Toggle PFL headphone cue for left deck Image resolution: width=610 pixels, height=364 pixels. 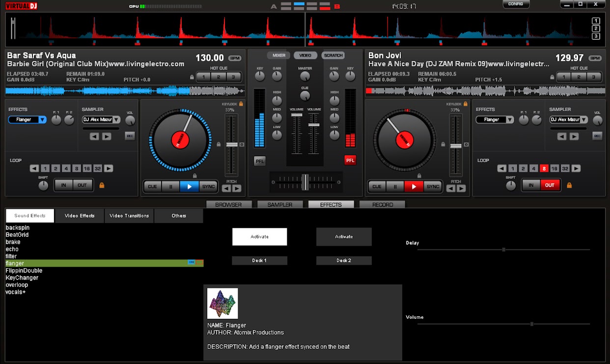coord(260,160)
